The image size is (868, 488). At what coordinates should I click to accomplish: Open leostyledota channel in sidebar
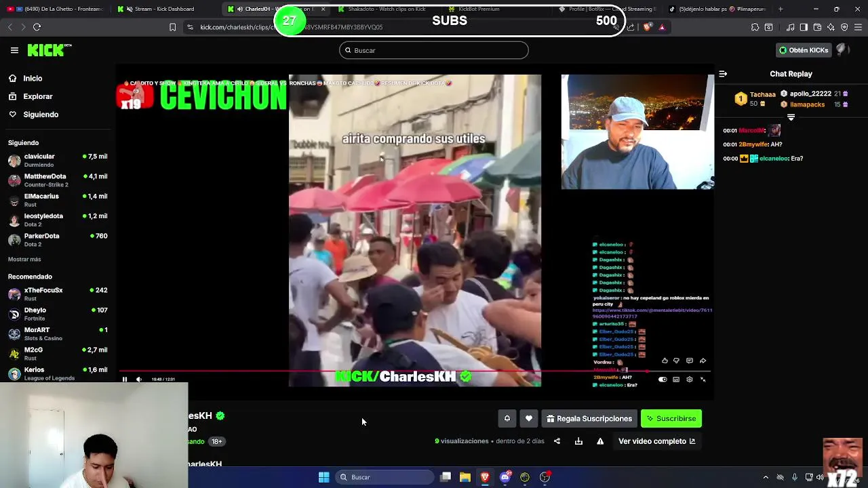point(58,220)
